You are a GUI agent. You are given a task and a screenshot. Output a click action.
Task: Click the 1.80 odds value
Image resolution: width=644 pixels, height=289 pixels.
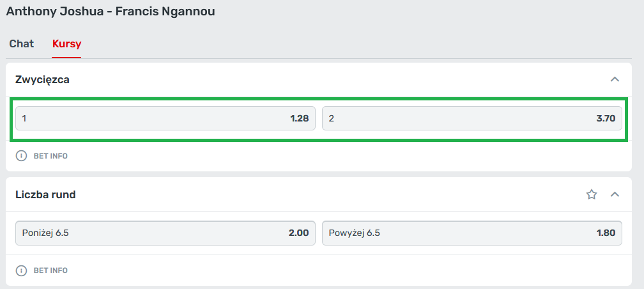click(x=605, y=233)
